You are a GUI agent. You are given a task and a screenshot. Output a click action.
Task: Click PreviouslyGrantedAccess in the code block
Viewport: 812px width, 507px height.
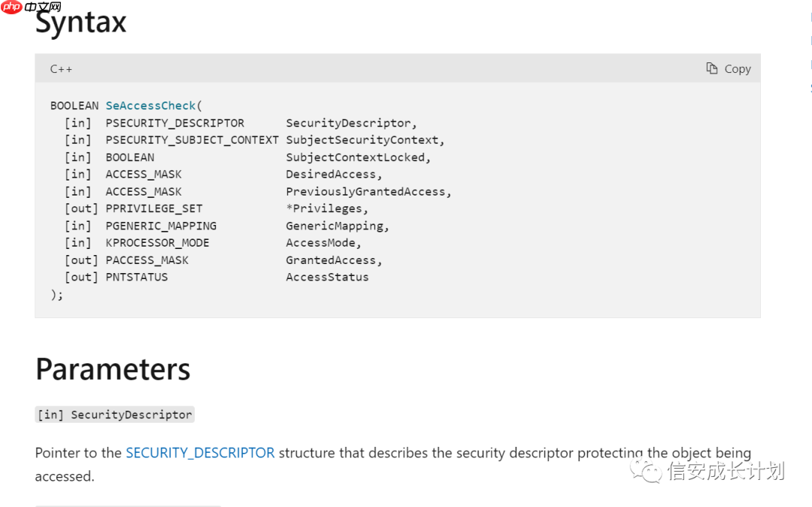tap(368, 192)
